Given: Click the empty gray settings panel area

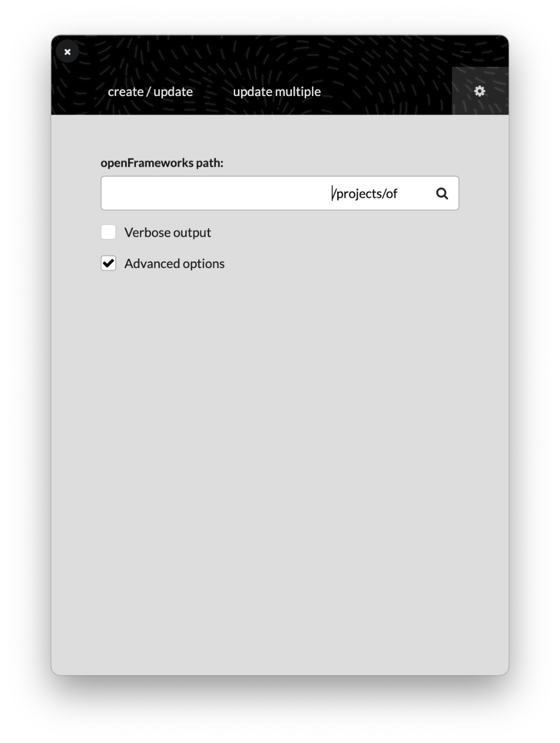Looking at the screenshot, I should (280, 451).
